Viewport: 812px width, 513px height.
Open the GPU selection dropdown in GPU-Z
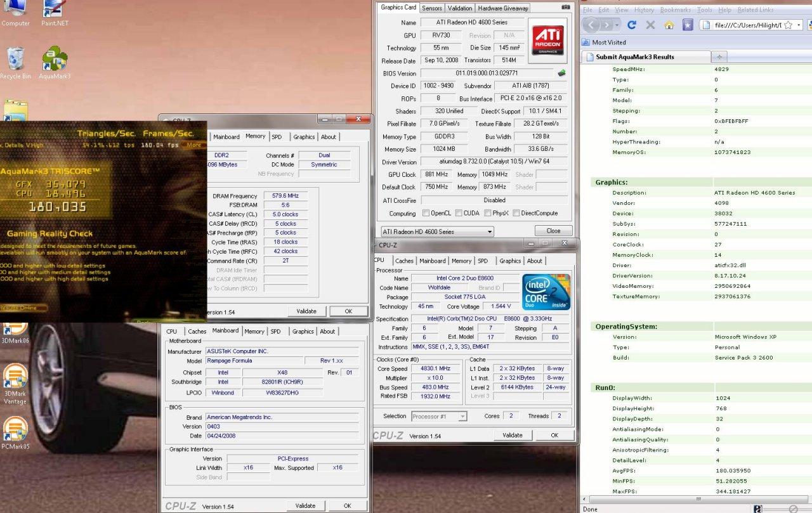[436, 231]
